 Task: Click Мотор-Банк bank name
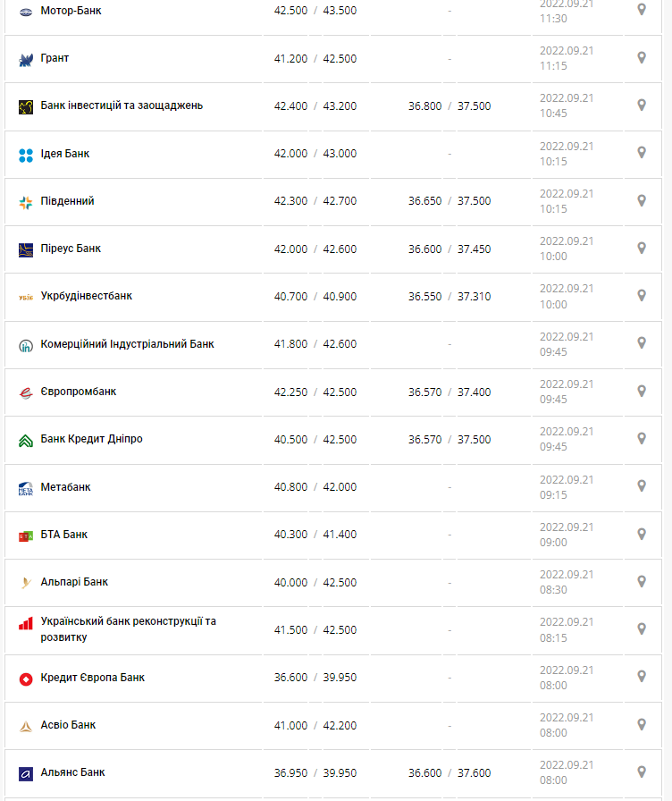(x=71, y=11)
